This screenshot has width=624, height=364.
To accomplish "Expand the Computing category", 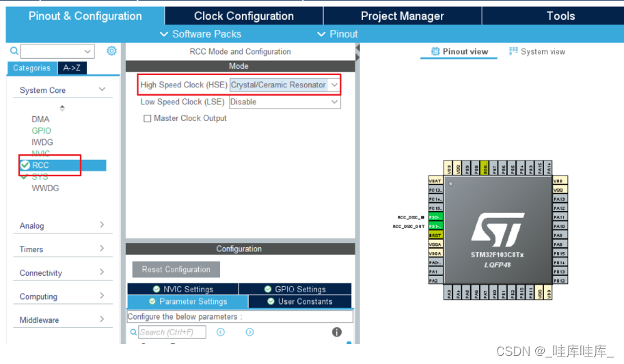I will [103, 296].
